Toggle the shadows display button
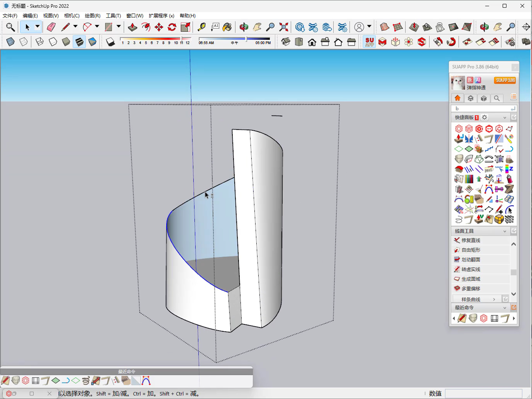Screen dimensions: 532x399 110,42
